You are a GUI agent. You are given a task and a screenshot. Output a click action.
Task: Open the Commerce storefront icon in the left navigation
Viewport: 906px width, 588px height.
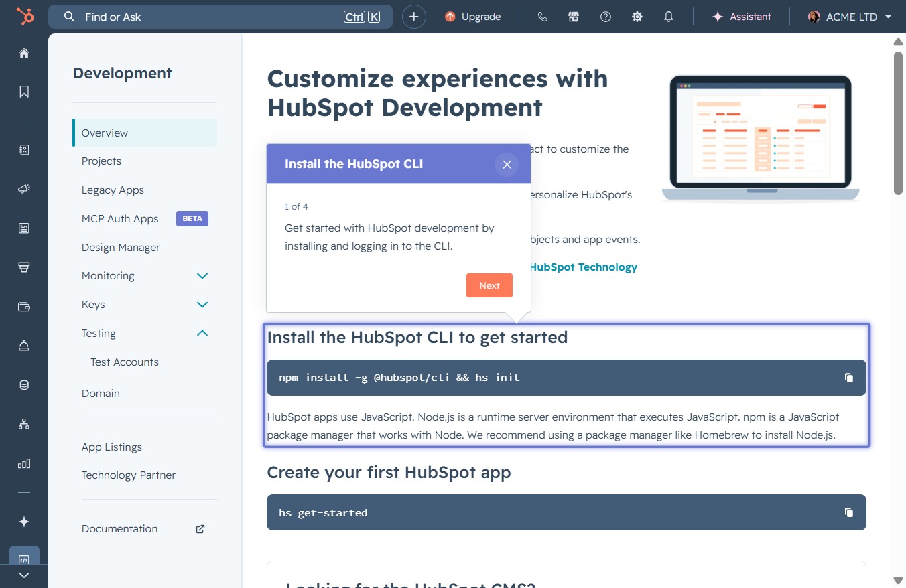click(x=24, y=267)
